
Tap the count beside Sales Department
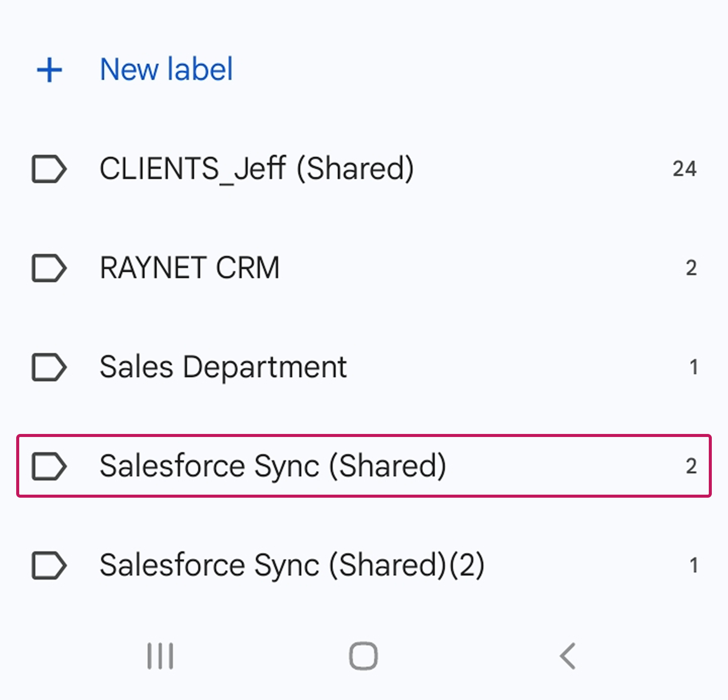(694, 367)
